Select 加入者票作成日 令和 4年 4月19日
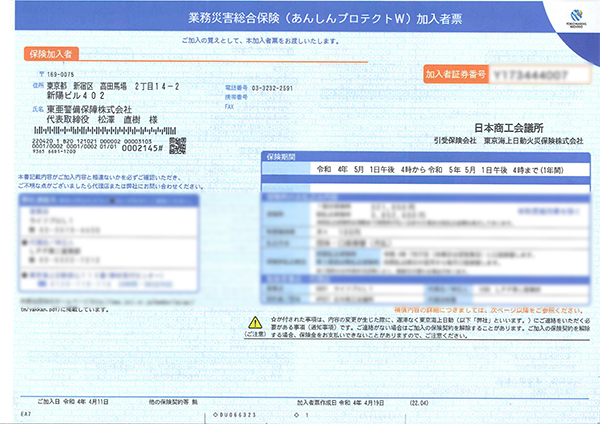600x424 pixels. tap(340, 403)
